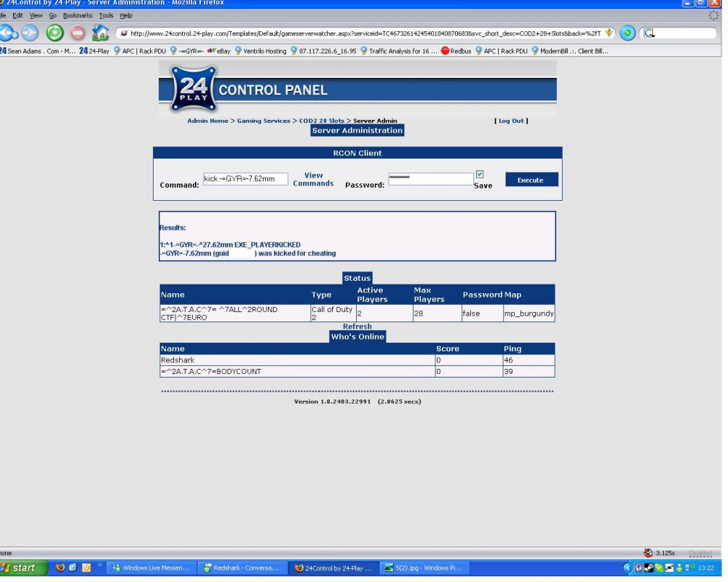
Task: Click the green Go button beside the URL bar
Action: click(628, 33)
